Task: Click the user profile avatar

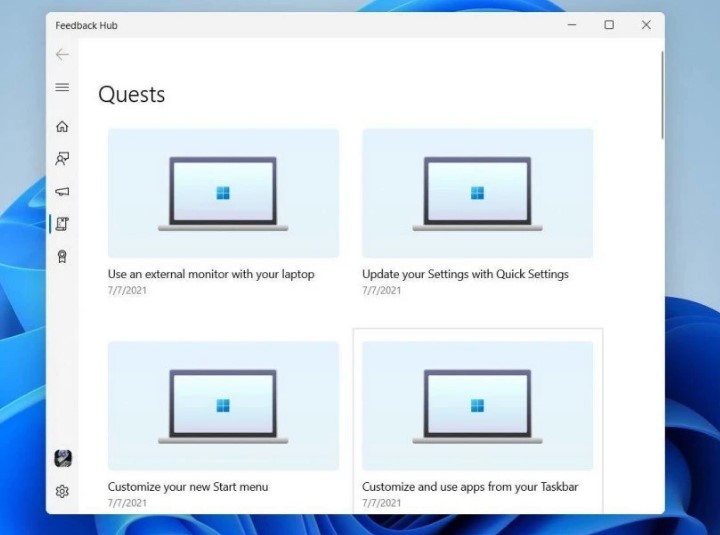Action: tap(62, 458)
